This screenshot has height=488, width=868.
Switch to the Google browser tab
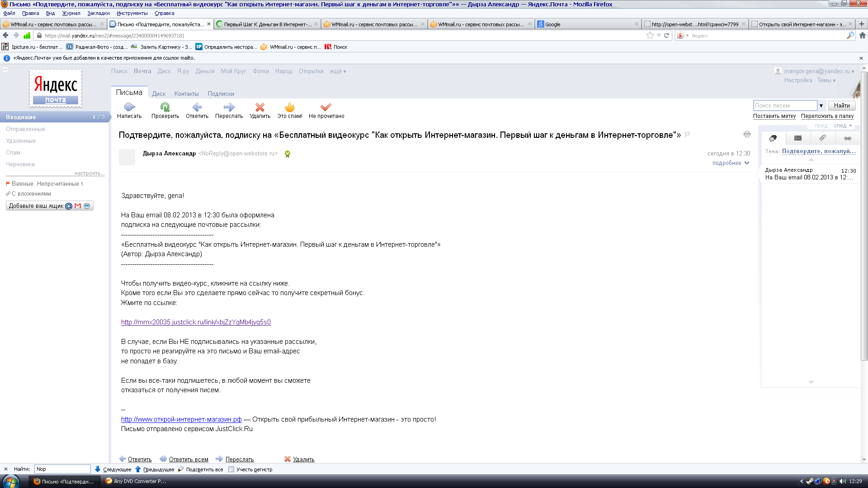(x=588, y=24)
